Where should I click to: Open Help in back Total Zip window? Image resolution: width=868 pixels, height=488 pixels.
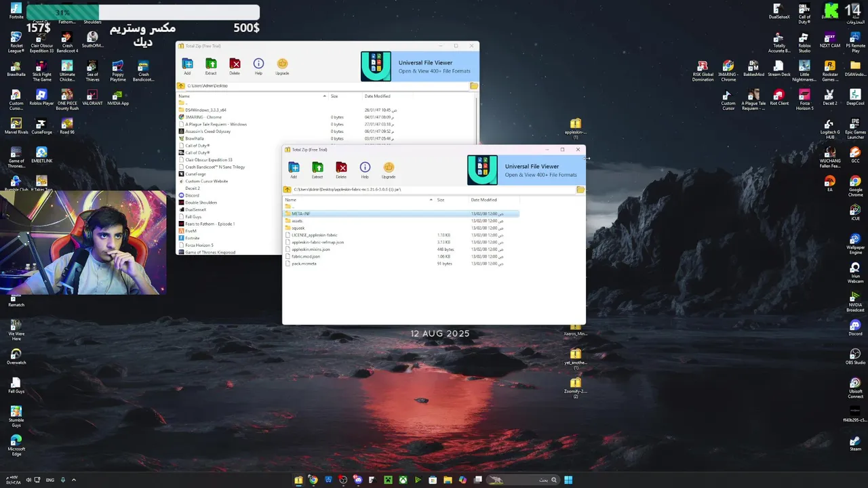click(258, 66)
